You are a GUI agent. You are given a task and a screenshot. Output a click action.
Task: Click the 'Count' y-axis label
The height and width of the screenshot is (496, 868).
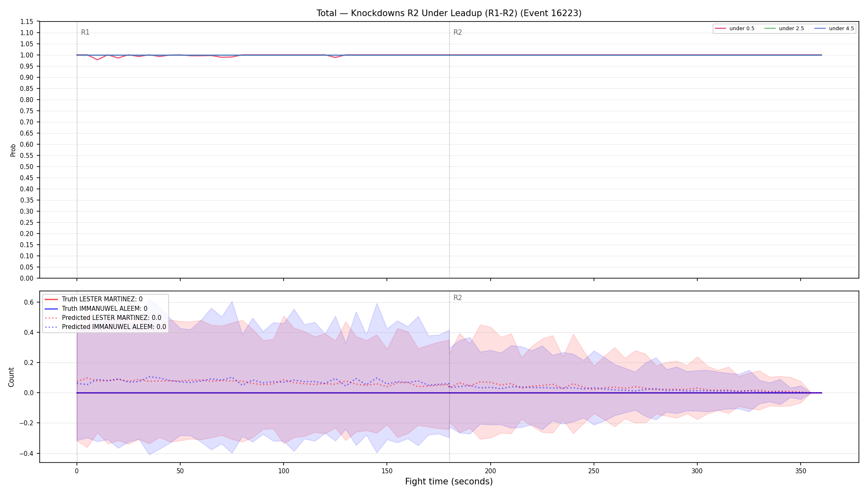pos(11,377)
